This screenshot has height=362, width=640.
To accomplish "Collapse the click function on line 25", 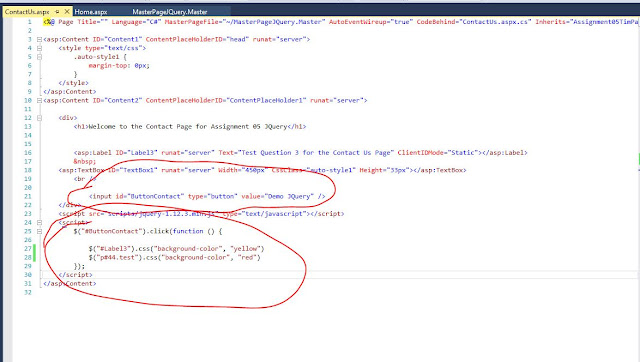I will pyautogui.click(x=39, y=231).
